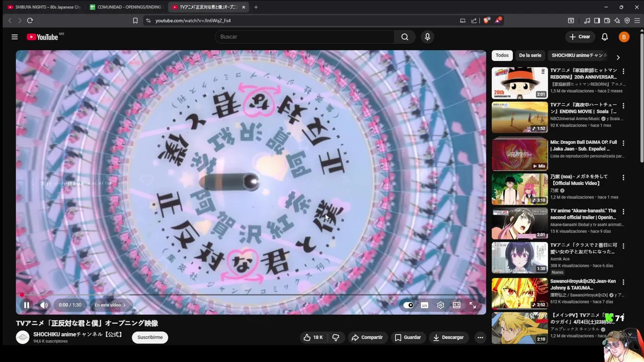Open site information icon beside URL
Viewport: 644px width, 362px height.
coord(148,21)
